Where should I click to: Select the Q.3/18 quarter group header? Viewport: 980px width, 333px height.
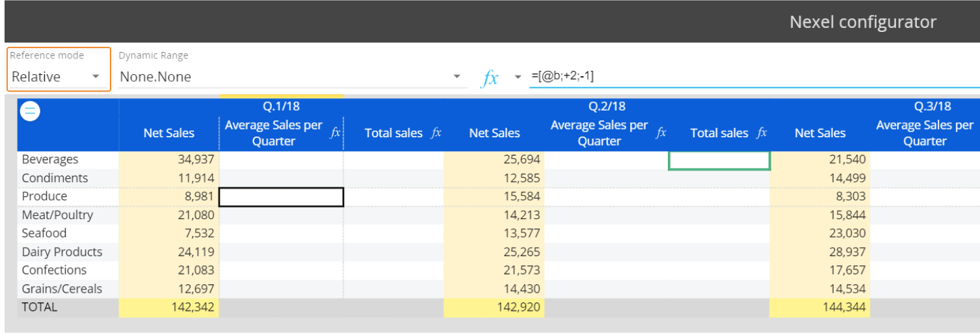[932, 106]
